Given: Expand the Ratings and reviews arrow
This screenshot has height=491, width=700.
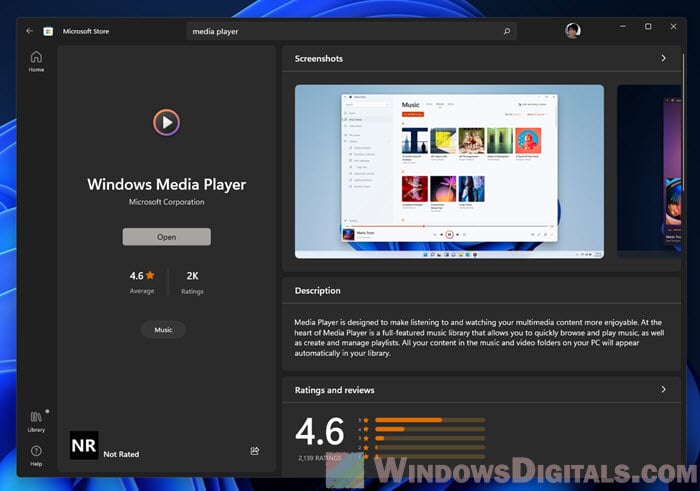Looking at the screenshot, I should pyautogui.click(x=663, y=390).
